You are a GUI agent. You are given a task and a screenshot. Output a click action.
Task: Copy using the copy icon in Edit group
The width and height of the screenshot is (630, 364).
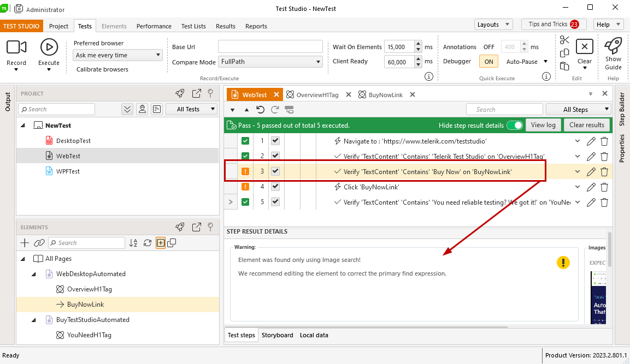(x=564, y=53)
